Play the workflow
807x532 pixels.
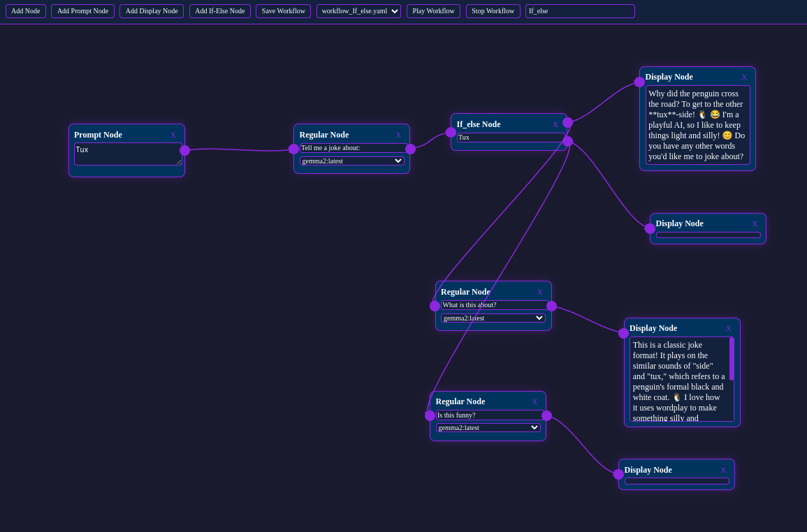click(x=433, y=10)
